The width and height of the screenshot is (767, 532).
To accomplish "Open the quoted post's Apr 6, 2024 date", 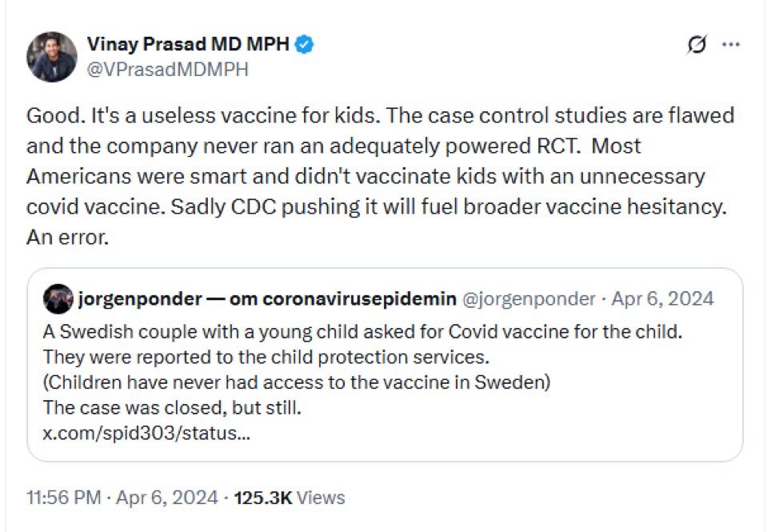I will coord(662,298).
